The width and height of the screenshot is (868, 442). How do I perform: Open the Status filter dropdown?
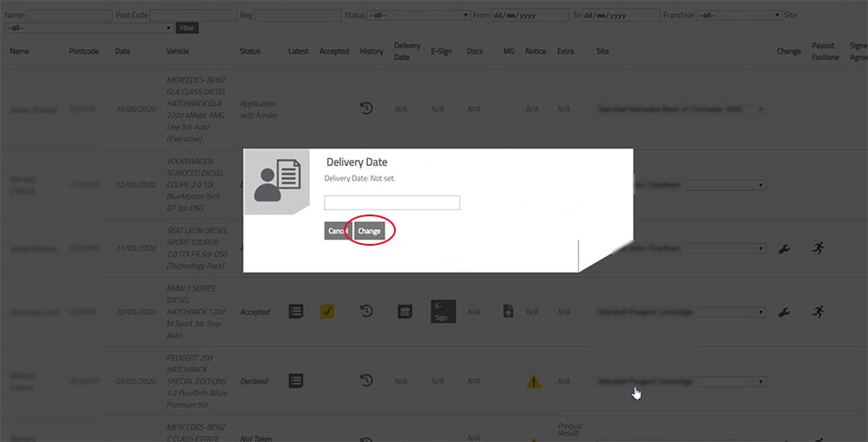pyautogui.click(x=418, y=16)
